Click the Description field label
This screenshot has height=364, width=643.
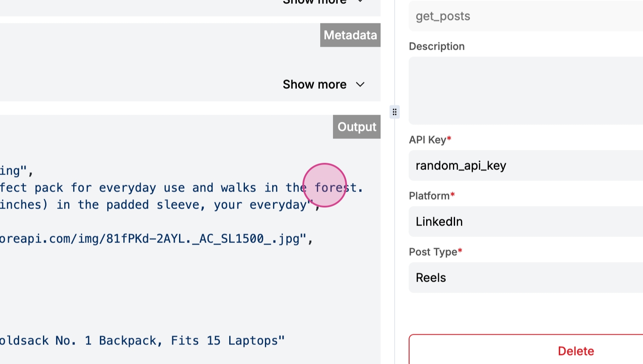coord(436,46)
